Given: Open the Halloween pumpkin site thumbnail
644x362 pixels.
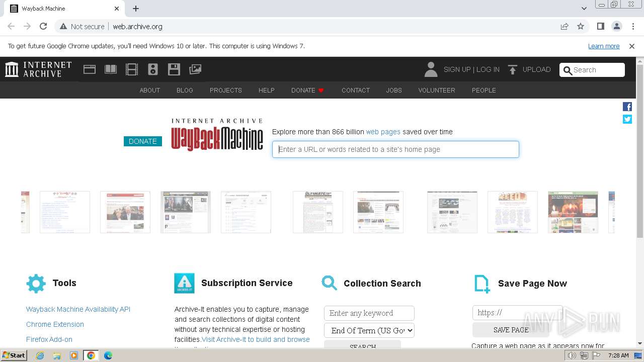Looking at the screenshot, I should (x=573, y=212).
